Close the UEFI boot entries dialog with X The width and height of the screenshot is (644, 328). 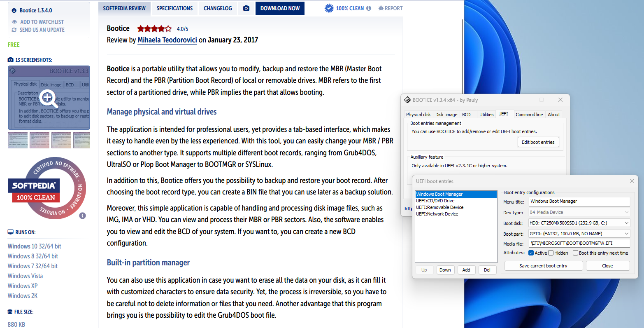tap(632, 181)
